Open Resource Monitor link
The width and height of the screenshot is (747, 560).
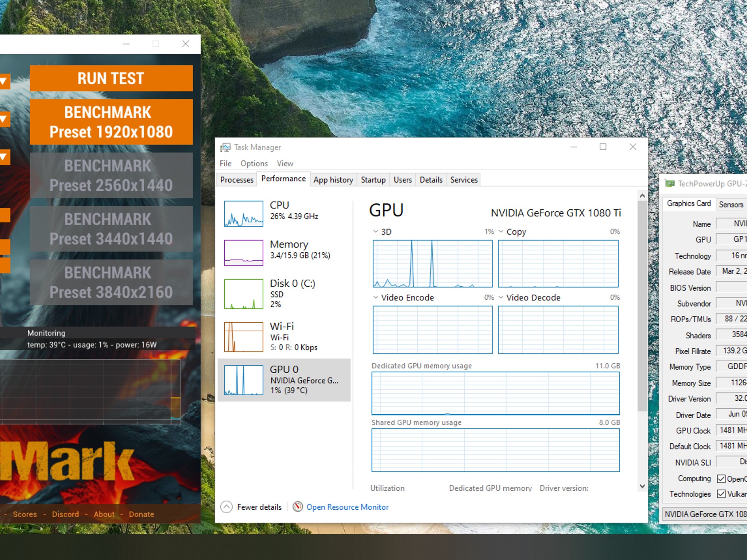347,507
